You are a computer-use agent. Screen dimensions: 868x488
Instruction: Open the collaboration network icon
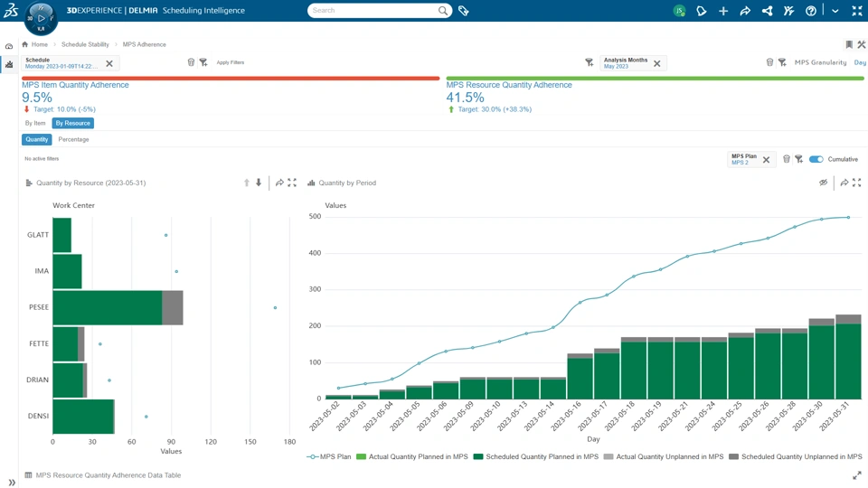(x=768, y=11)
